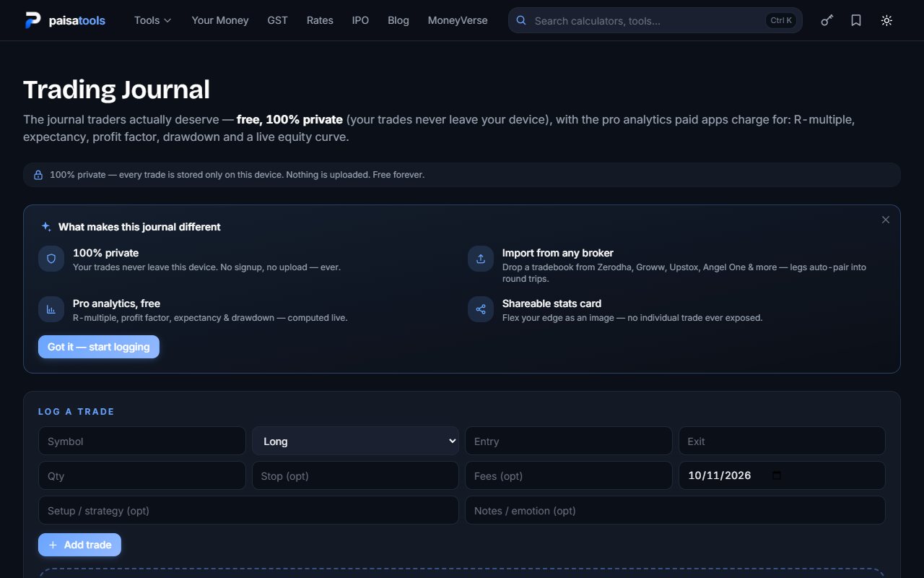924x578 pixels.
Task: Click the search magnifier icon
Action: pos(521,20)
